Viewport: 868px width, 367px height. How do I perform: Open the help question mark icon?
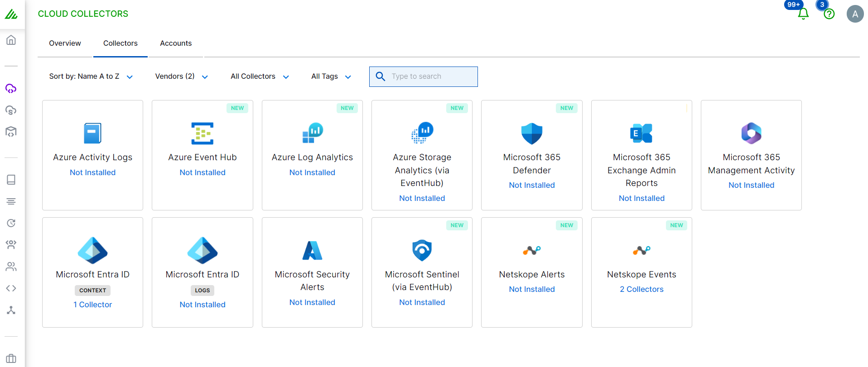click(x=829, y=14)
